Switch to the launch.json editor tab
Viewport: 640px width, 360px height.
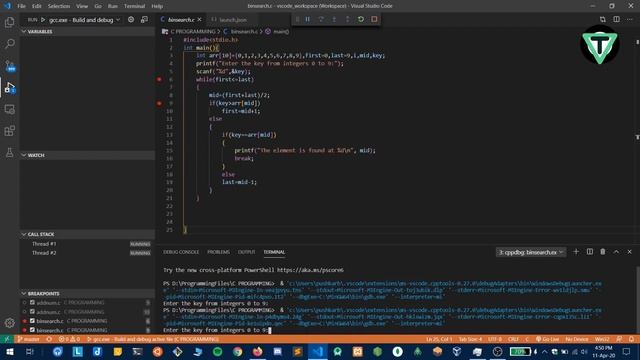233,20
